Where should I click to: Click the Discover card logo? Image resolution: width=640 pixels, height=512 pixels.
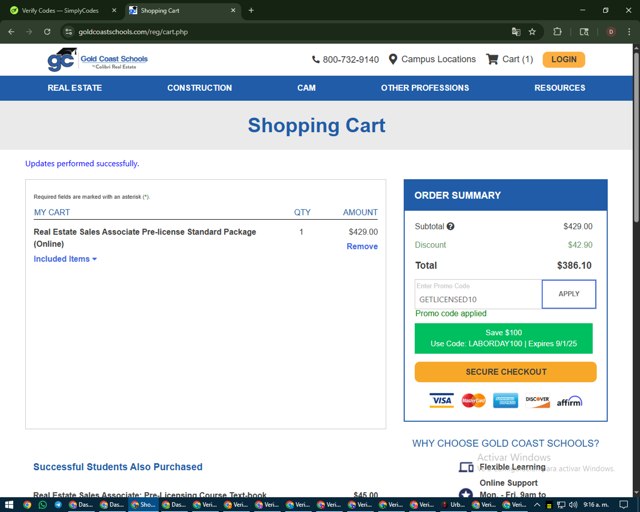[x=537, y=401]
